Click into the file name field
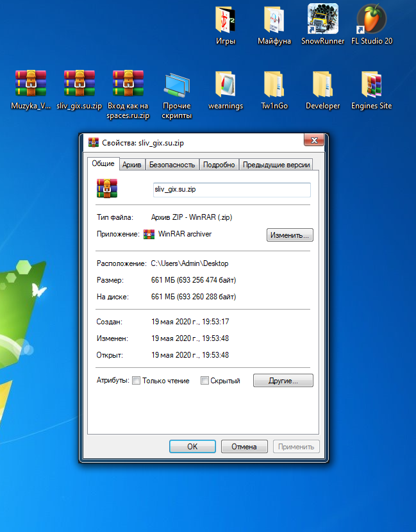Viewport: 416px width, 532px height. (232, 190)
